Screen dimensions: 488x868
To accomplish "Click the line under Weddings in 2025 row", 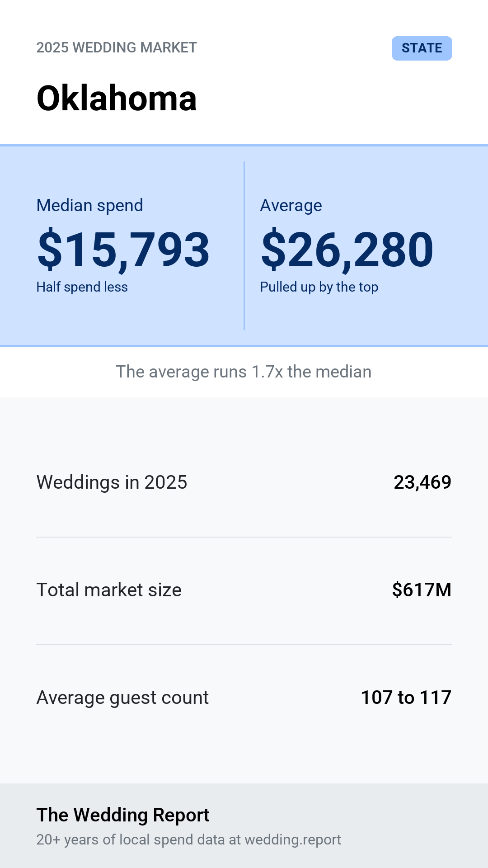I will pyautogui.click(x=244, y=537).
